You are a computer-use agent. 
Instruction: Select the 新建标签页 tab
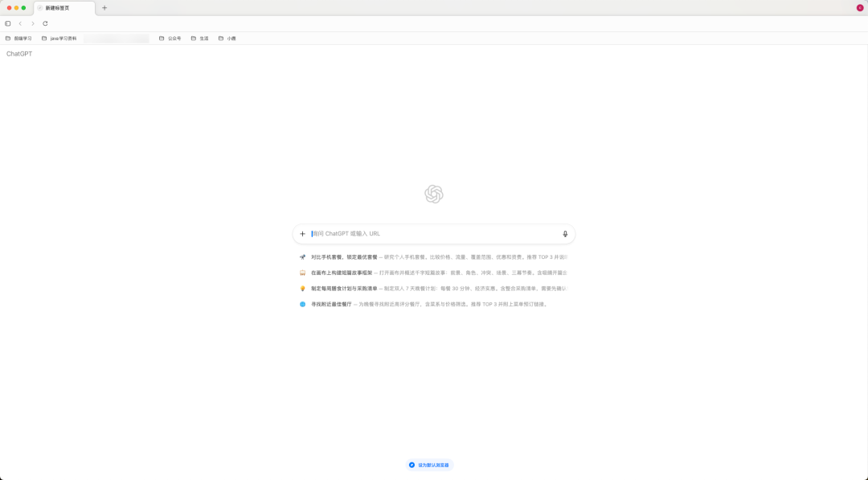pyautogui.click(x=64, y=8)
